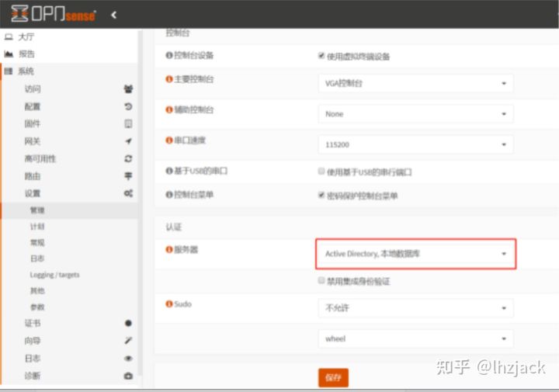559x392 pixels.
Task: Click the gears icon in the 设置 row
Action: pos(128,193)
